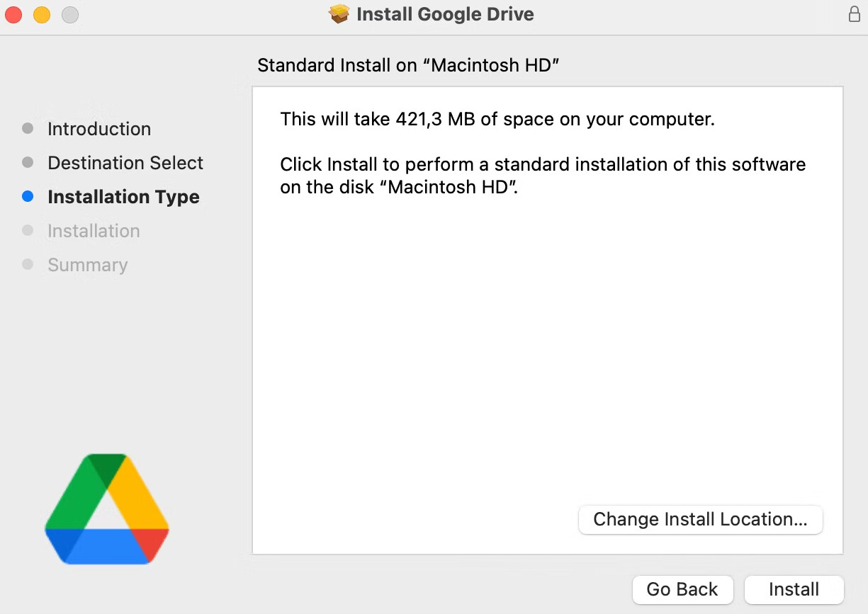Click the dimmed Installation step label
This screenshot has height=614, width=868.
point(94,231)
